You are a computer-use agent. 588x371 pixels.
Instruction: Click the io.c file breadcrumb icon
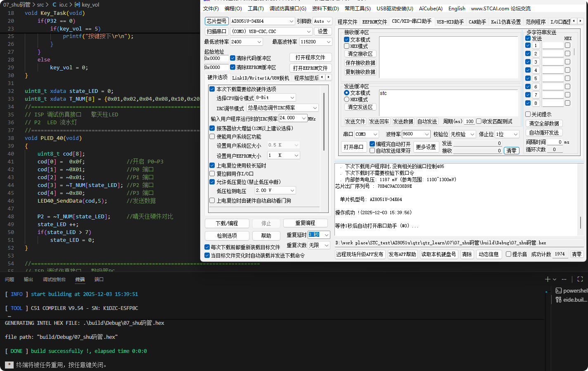click(55, 5)
